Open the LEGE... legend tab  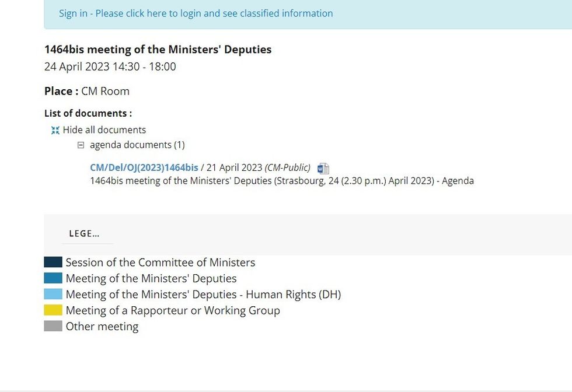85,233
